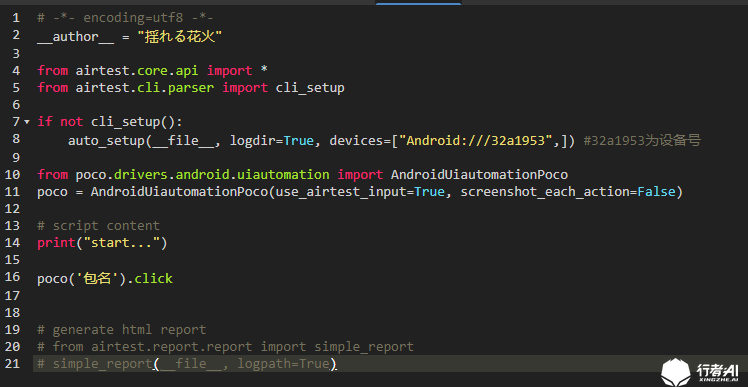The image size is (748, 387).
Task: Click the "Android:///32a1953" device string
Action: (475, 140)
